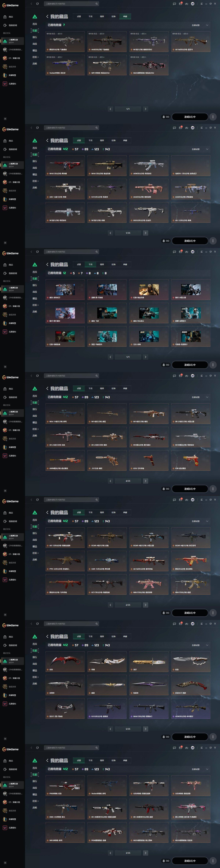Filter by red rarity count 5 in operators view
This screenshot has width=220, height=868.
point(72,273)
